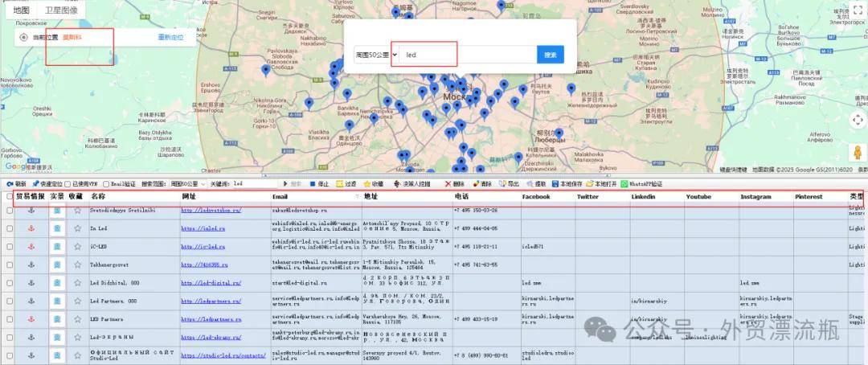This screenshot has width=868, height=365.
Task: Expand the 搜索范围 dropdown in the toolbar
Action: (x=183, y=184)
